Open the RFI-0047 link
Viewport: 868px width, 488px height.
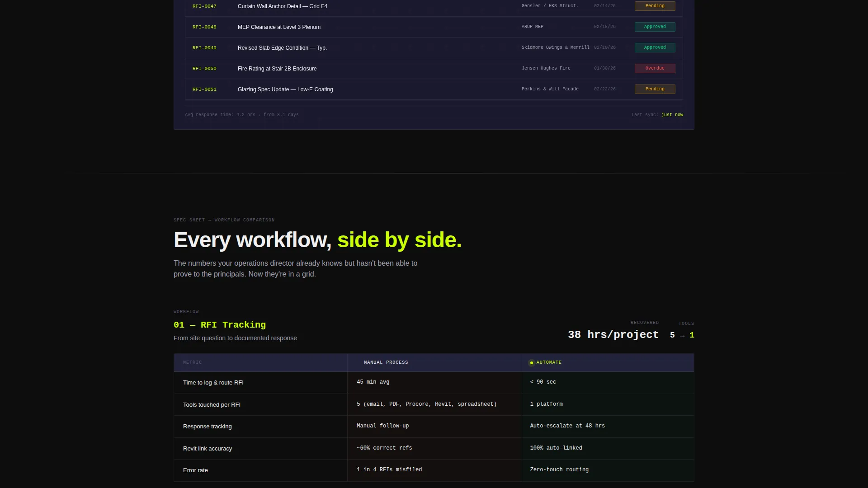point(204,6)
